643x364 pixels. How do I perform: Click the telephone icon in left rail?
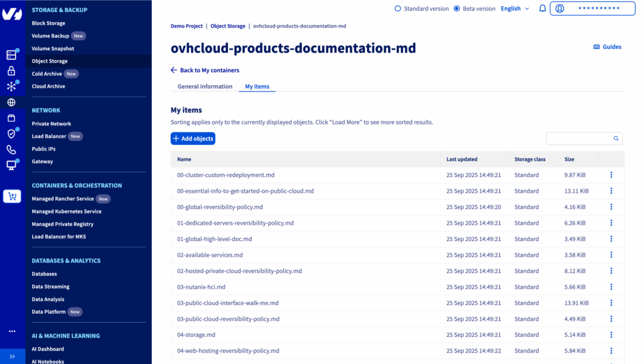coord(11,149)
